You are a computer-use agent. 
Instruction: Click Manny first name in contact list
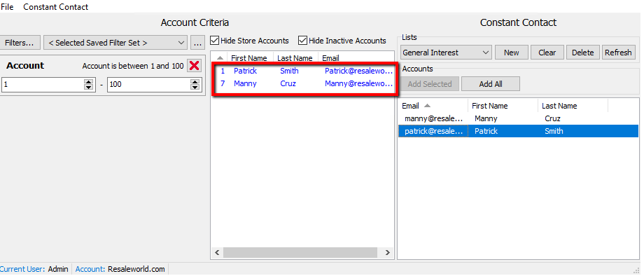(x=486, y=118)
